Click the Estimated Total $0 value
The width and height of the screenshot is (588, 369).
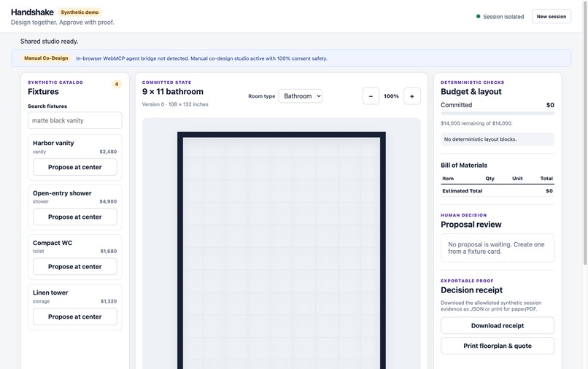[549, 191]
